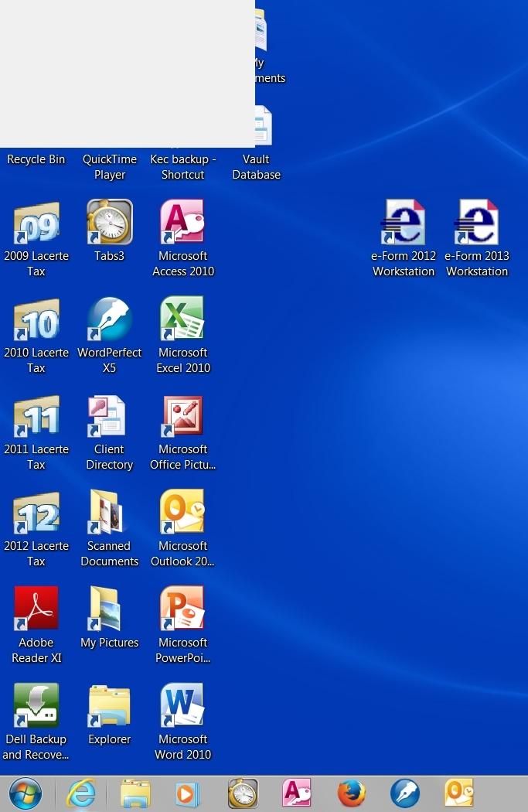Select the QuickTime Player label
Image resolution: width=528 pixels, height=812 pixels.
pyautogui.click(x=110, y=167)
